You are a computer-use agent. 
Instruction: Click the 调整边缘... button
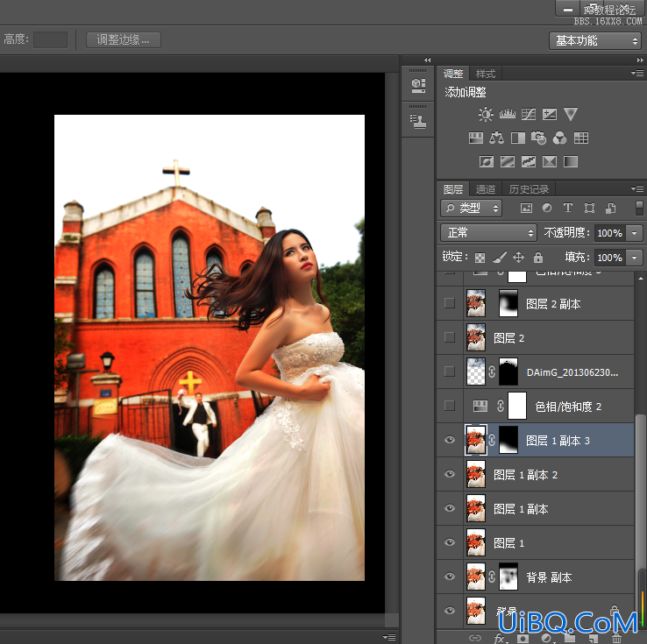pos(123,39)
